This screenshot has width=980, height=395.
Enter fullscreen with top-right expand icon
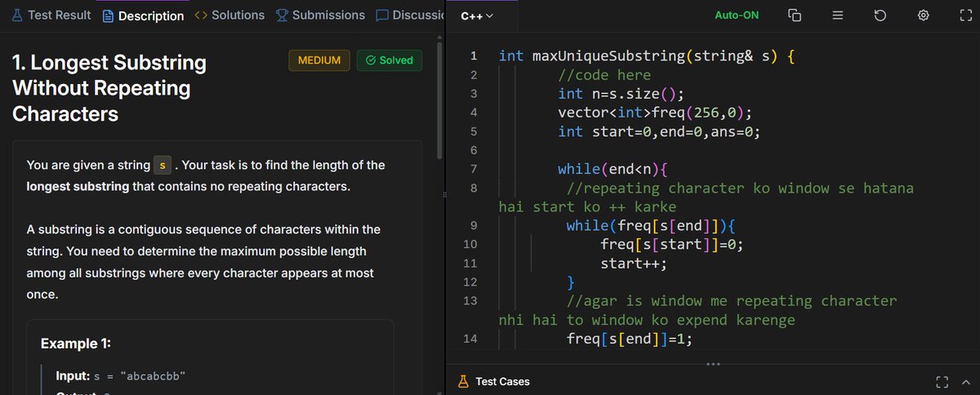(x=965, y=16)
